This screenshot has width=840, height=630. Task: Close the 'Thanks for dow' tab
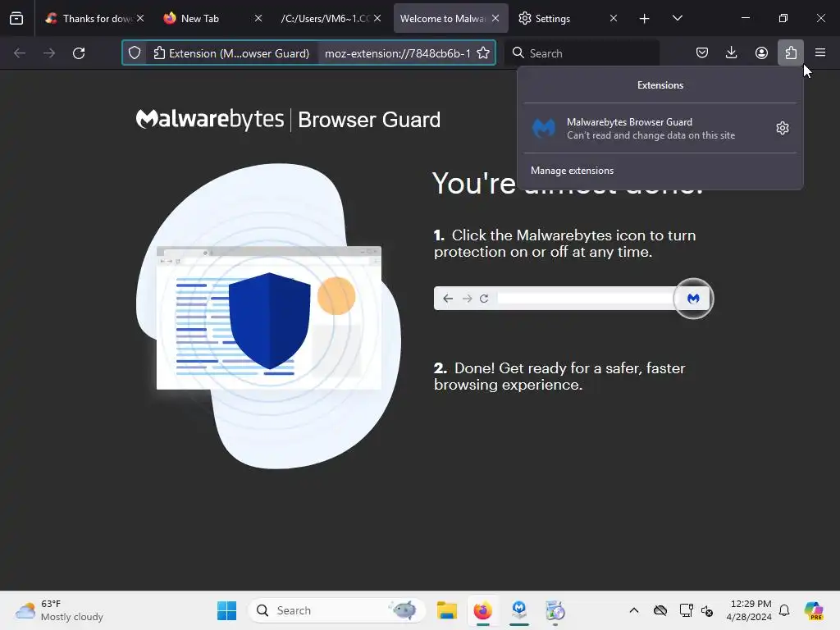click(x=140, y=18)
